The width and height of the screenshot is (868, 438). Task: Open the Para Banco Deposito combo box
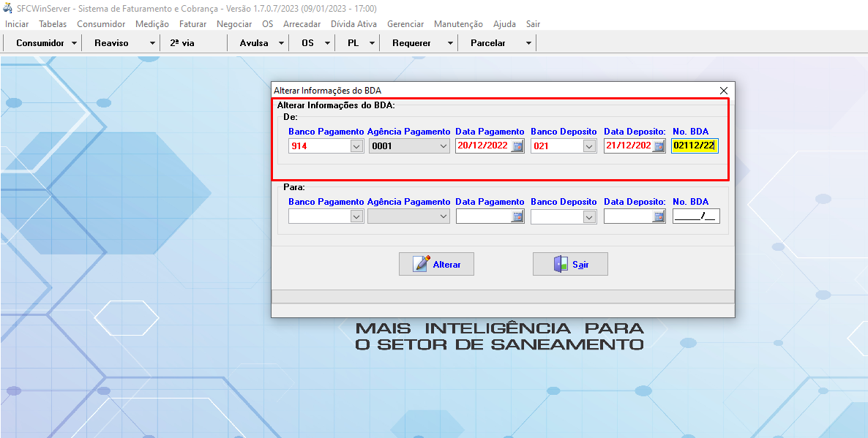[589, 216]
